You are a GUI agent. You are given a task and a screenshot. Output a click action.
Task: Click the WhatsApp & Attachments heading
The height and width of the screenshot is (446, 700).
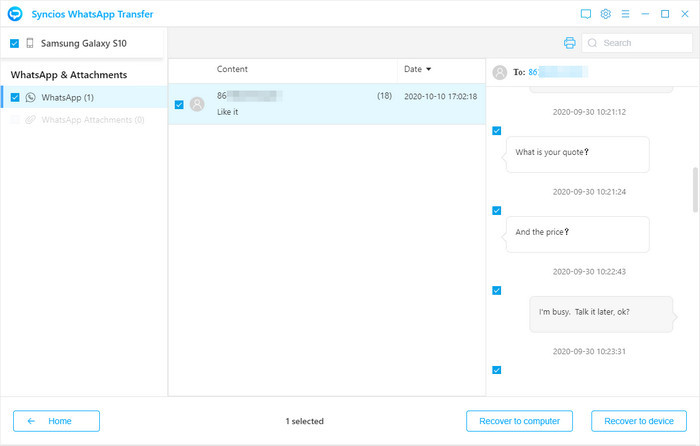[x=69, y=75]
